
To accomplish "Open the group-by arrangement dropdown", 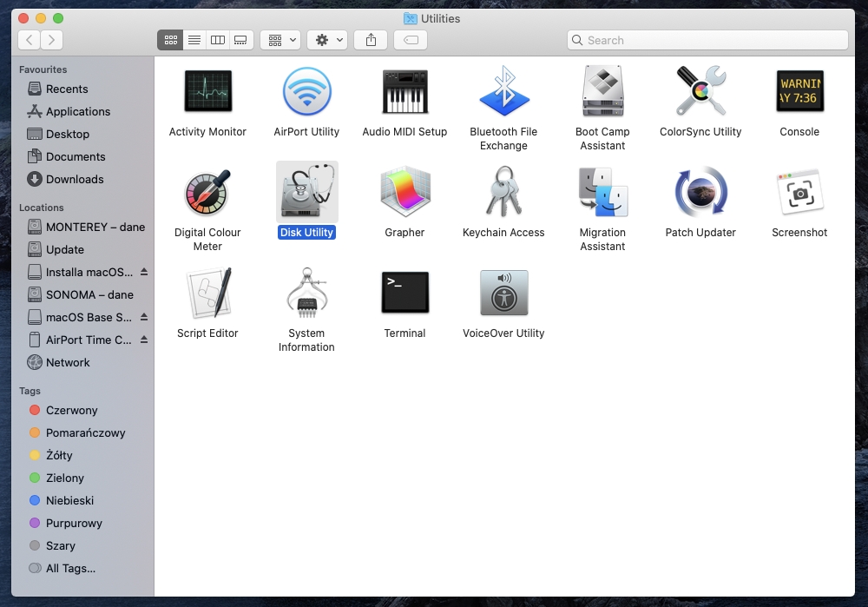I will click(x=280, y=40).
